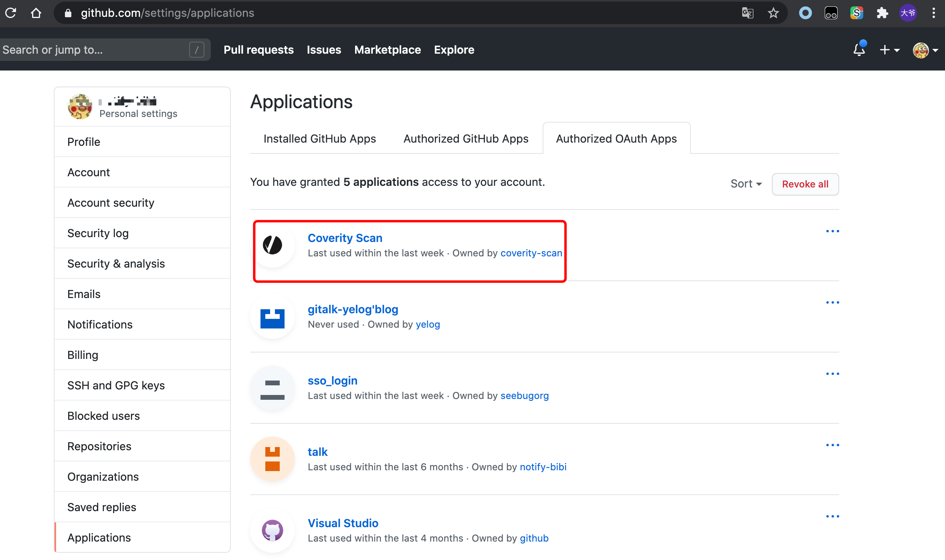Click the gitalk-yelog'blog app logo
This screenshot has width=945, height=560.
(273, 316)
